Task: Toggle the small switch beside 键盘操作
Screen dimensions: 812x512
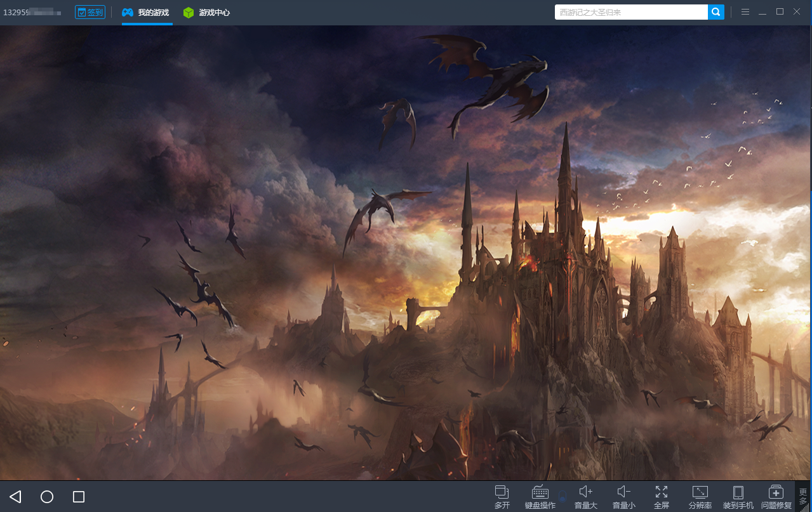Action: tap(562, 496)
